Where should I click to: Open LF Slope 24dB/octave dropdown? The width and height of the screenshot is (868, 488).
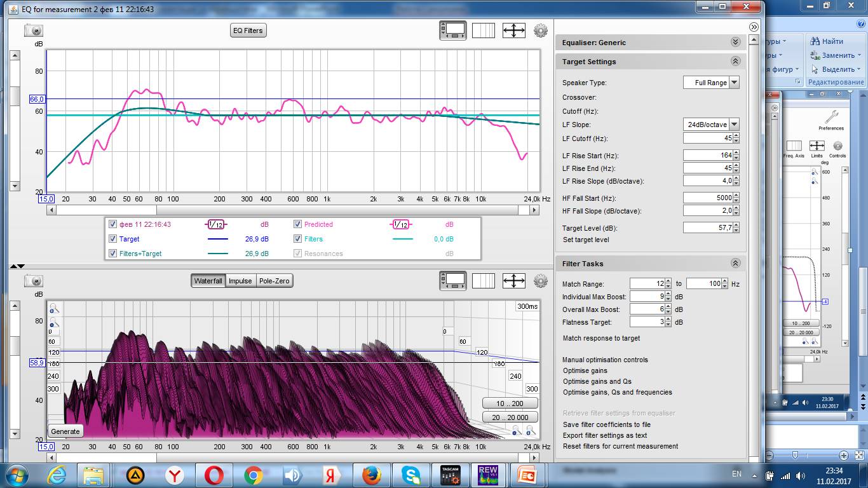(734, 125)
